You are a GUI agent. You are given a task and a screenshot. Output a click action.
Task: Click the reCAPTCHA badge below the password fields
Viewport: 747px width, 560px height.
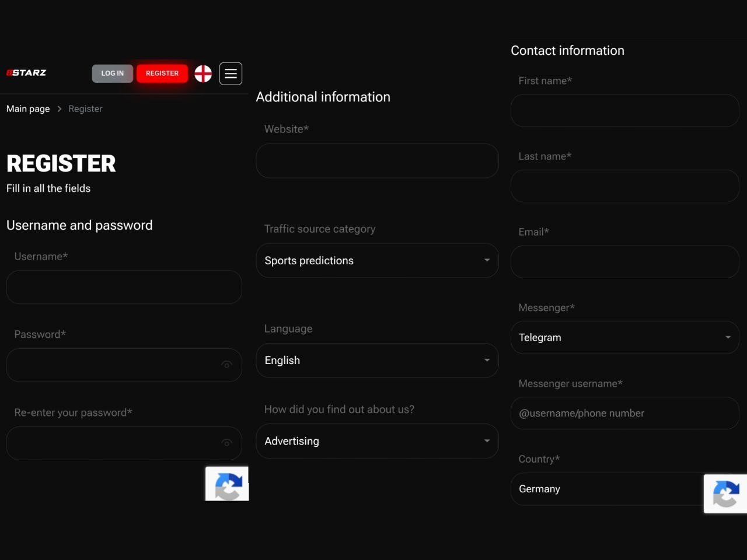227,484
